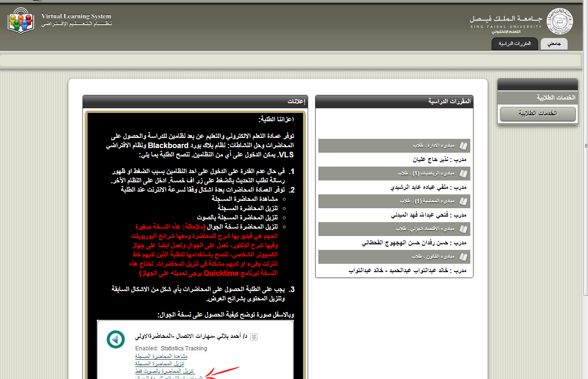The height and width of the screenshot is (379, 588).
Task: Click the book icon beside مبادىء المحاسبة (1)
Action: (x=463, y=202)
